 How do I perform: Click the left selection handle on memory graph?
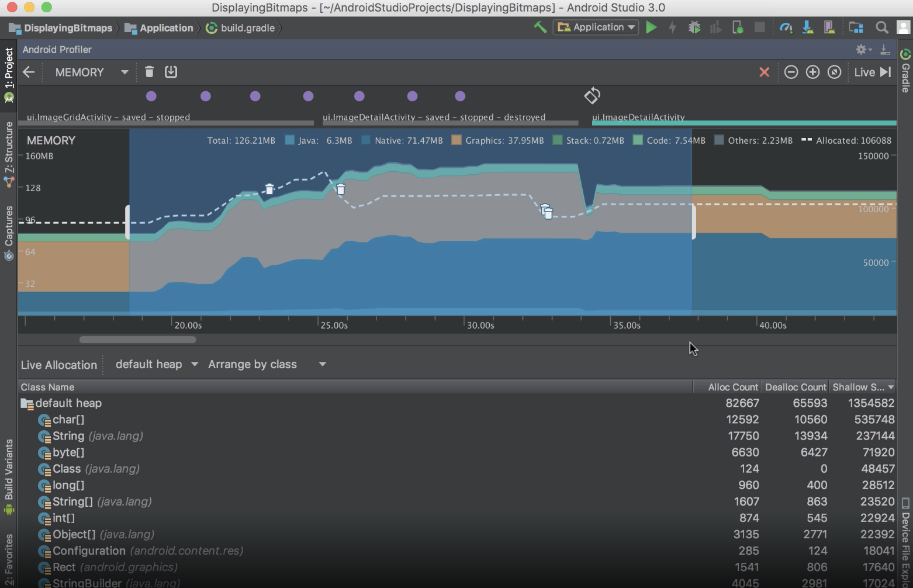pos(127,222)
